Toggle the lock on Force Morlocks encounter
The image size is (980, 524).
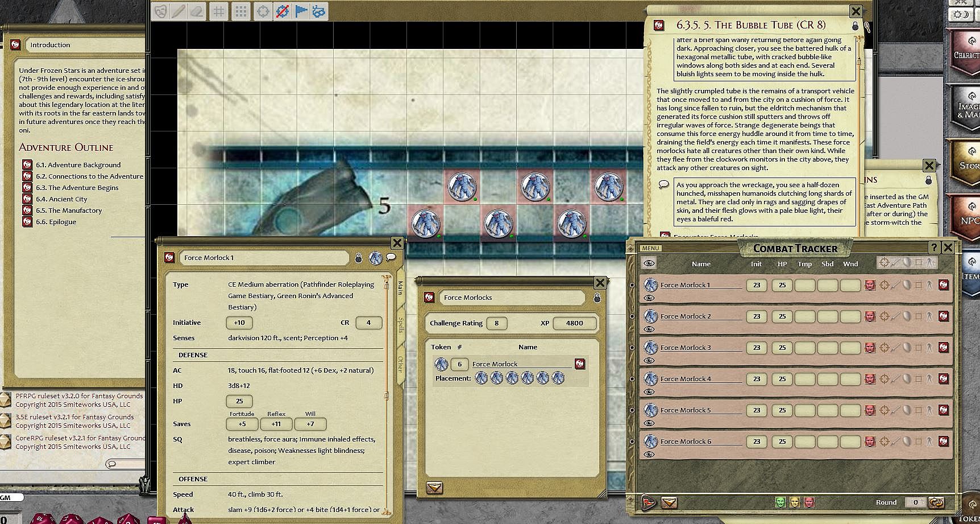[x=597, y=298]
